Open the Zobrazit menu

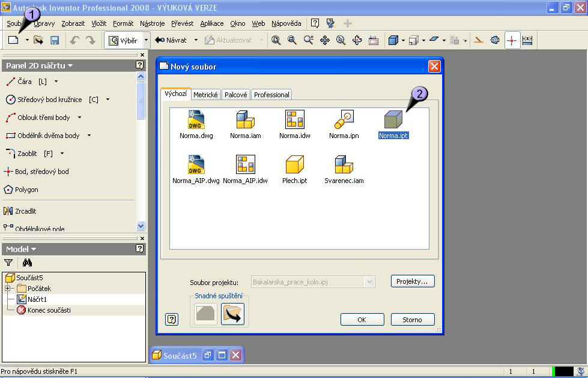coord(73,23)
